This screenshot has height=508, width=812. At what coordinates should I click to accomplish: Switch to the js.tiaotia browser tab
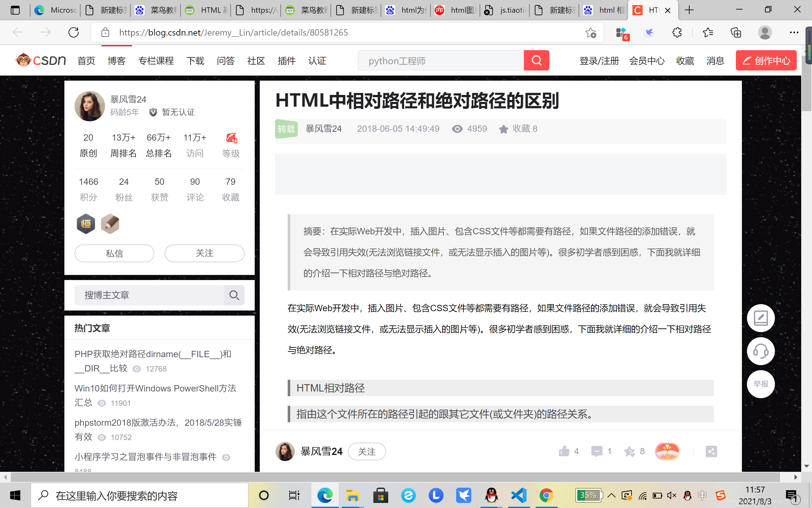(505, 10)
